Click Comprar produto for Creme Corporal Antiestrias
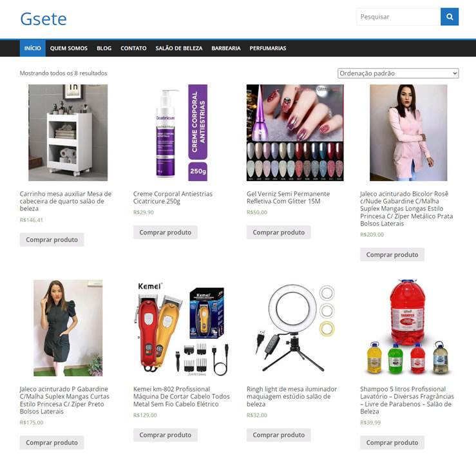This screenshot has width=476, height=476. [165, 233]
